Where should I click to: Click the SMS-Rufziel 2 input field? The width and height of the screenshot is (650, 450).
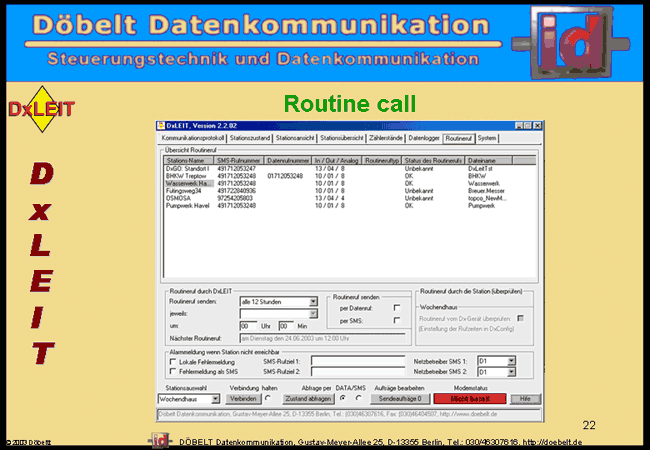pos(358,372)
